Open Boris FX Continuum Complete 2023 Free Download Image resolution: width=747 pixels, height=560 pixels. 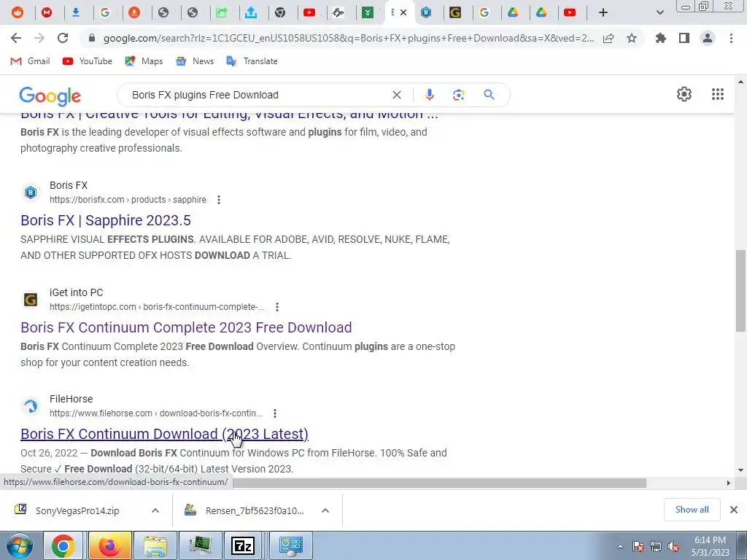[186, 327]
